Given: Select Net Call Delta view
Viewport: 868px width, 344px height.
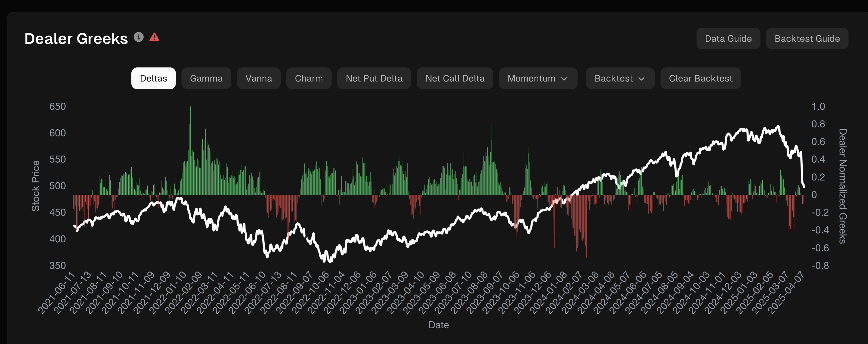Looking at the screenshot, I should point(455,79).
